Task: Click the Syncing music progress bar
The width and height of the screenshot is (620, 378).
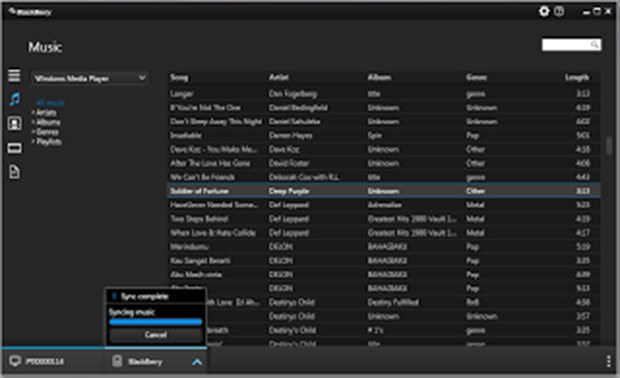Action: [156, 322]
